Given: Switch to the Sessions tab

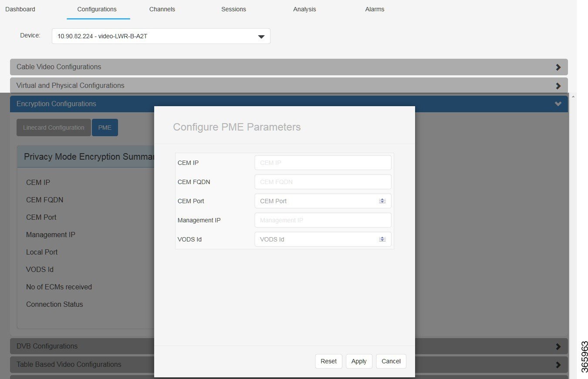Looking at the screenshot, I should tap(233, 9).
